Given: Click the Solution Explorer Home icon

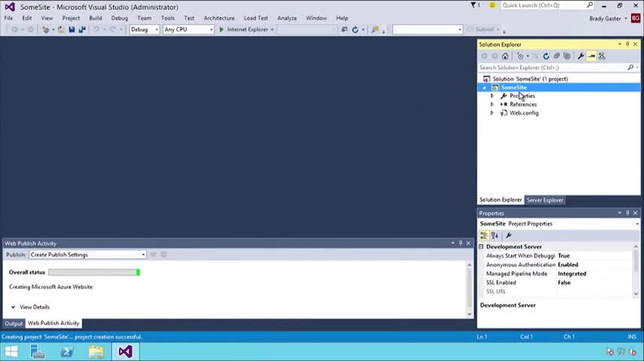Looking at the screenshot, I should [x=505, y=56].
